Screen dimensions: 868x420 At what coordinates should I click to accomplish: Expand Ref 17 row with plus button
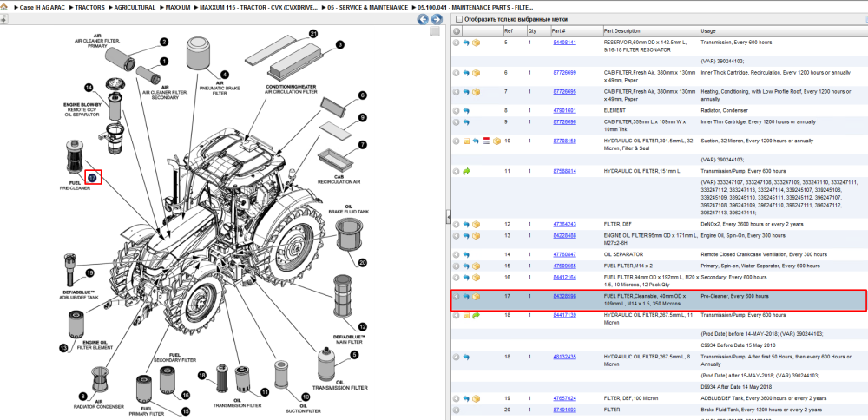tap(457, 297)
